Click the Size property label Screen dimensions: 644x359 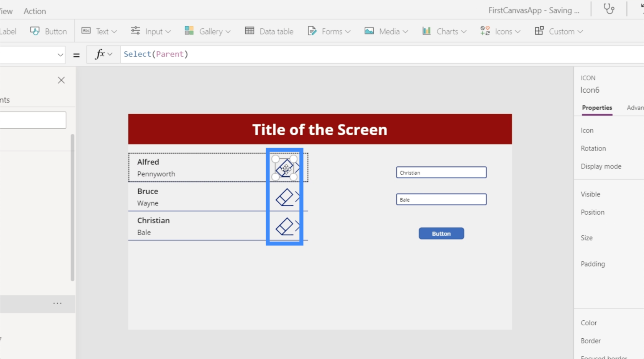pyautogui.click(x=586, y=238)
